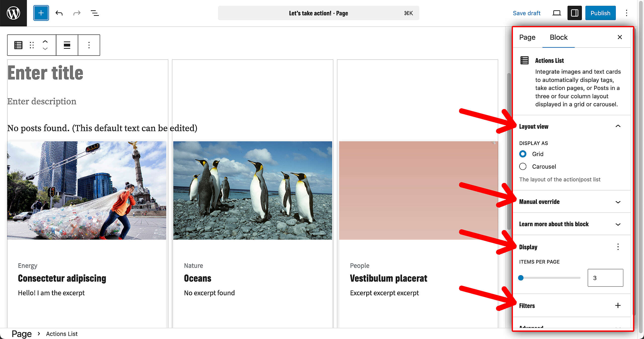This screenshot has width=644, height=339.
Task: Open the editor options menu
Action: (x=626, y=13)
